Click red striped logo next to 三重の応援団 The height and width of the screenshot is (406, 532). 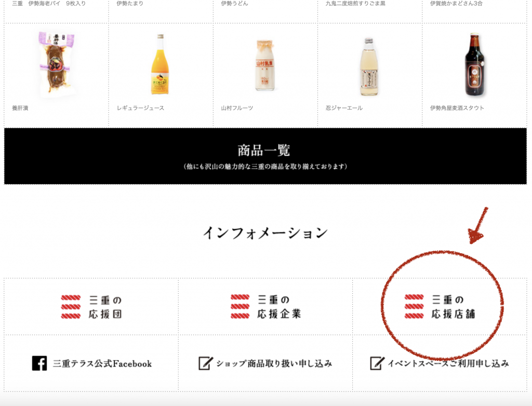click(x=71, y=307)
